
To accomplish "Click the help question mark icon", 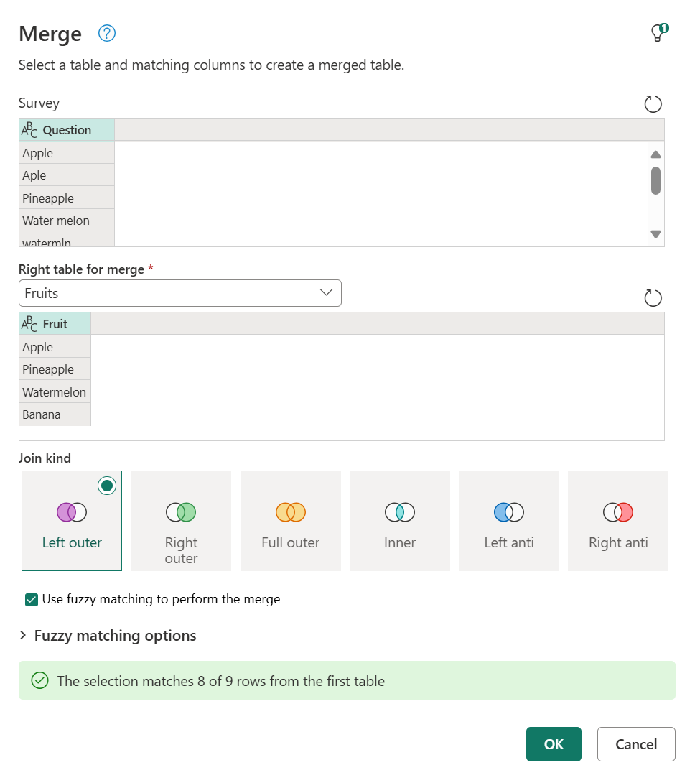I will point(107,34).
